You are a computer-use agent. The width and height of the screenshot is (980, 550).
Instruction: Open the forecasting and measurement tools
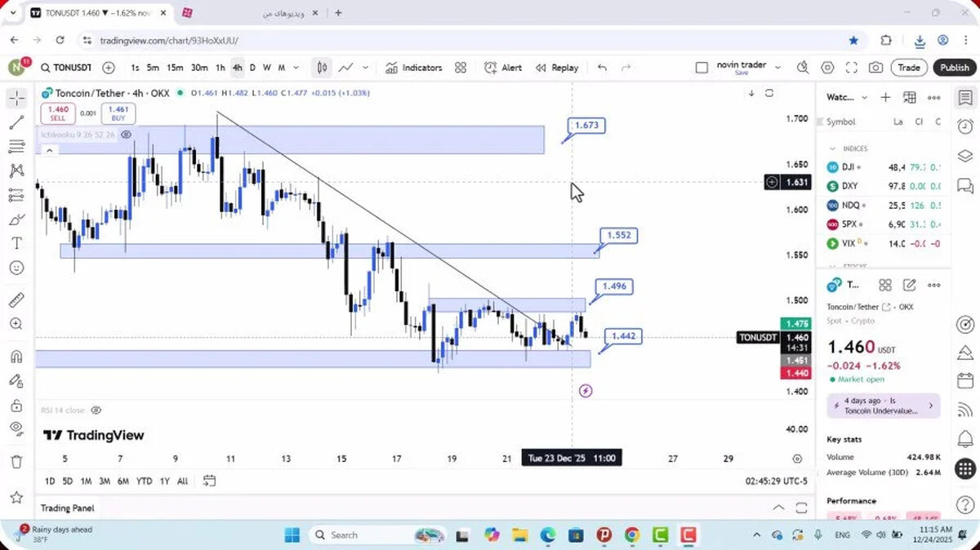(x=16, y=196)
